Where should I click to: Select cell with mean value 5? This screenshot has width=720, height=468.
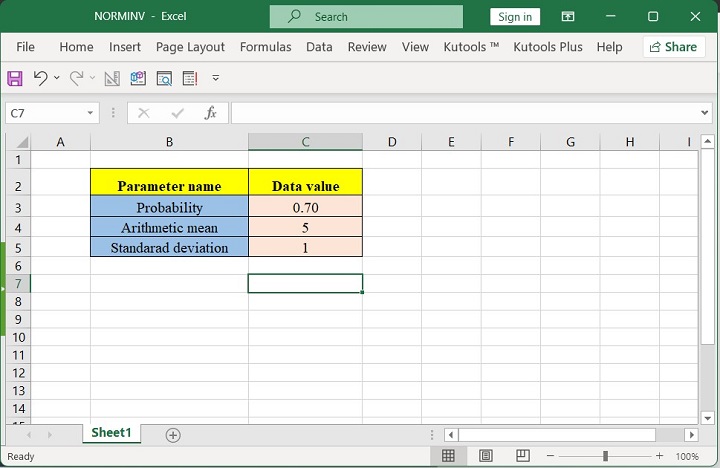(x=305, y=227)
